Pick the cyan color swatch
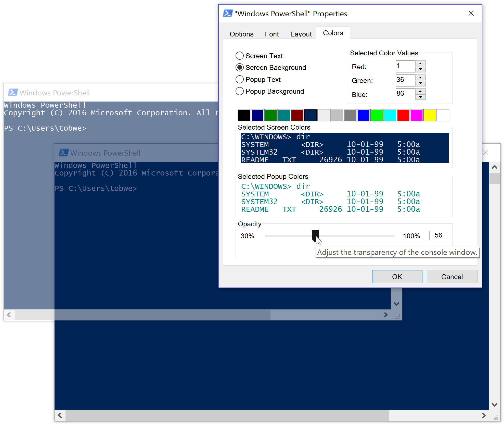This screenshot has width=504, height=424. (x=390, y=115)
